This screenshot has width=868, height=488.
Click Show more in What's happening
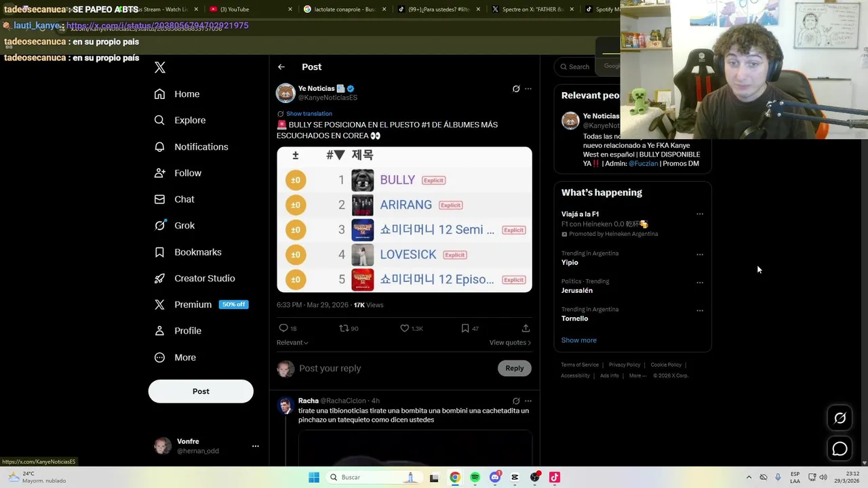pos(579,340)
